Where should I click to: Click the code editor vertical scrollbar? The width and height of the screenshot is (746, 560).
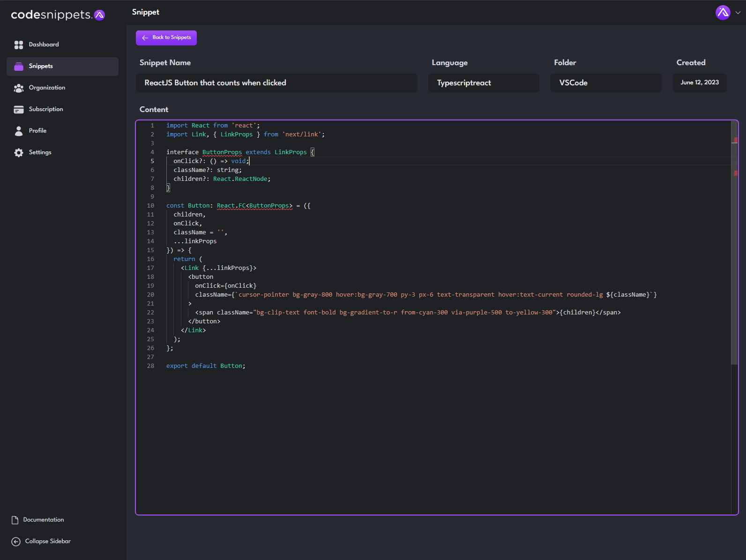(734, 243)
